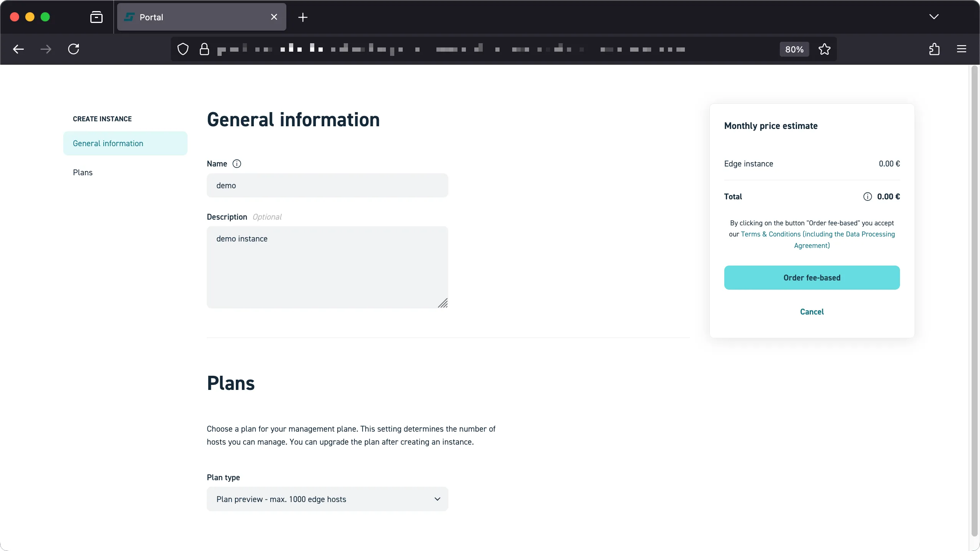Image resolution: width=980 pixels, height=551 pixels.
Task: Click the tracking protection shield icon
Action: (183, 49)
